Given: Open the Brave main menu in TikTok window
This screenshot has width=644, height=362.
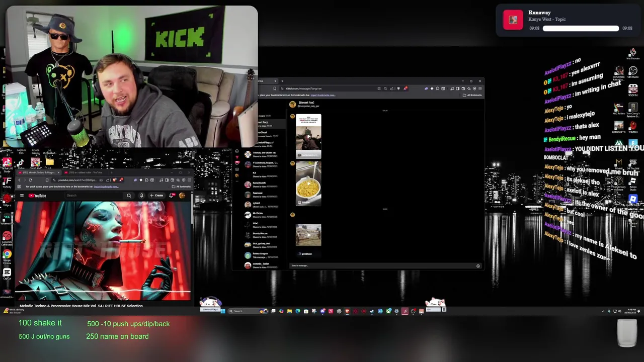Looking at the screenshot, I should [480, 88].
